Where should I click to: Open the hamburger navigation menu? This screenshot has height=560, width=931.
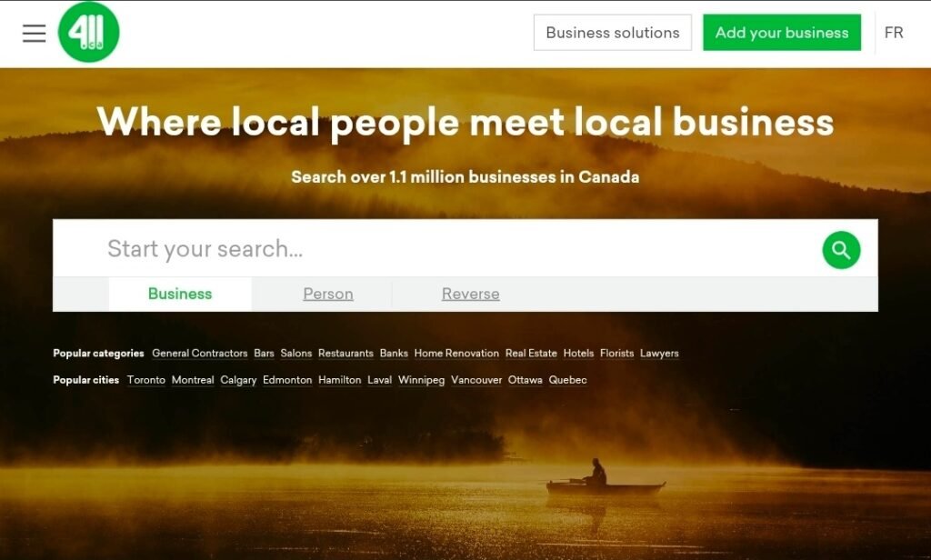34,34
